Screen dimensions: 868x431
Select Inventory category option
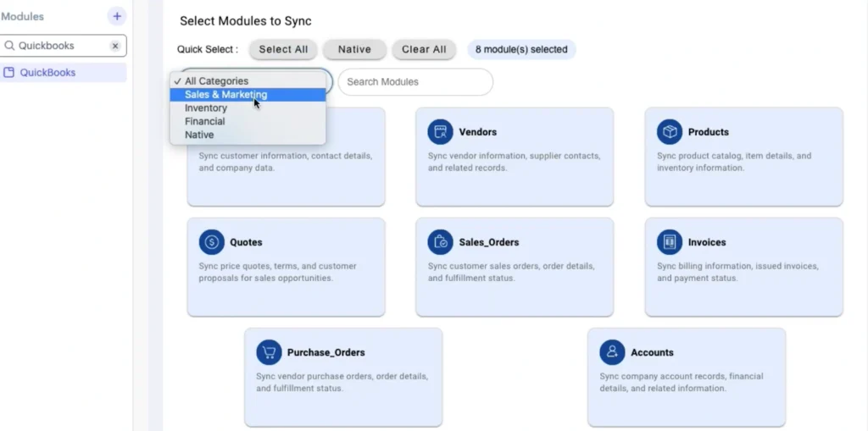click(x=248, y=108)
